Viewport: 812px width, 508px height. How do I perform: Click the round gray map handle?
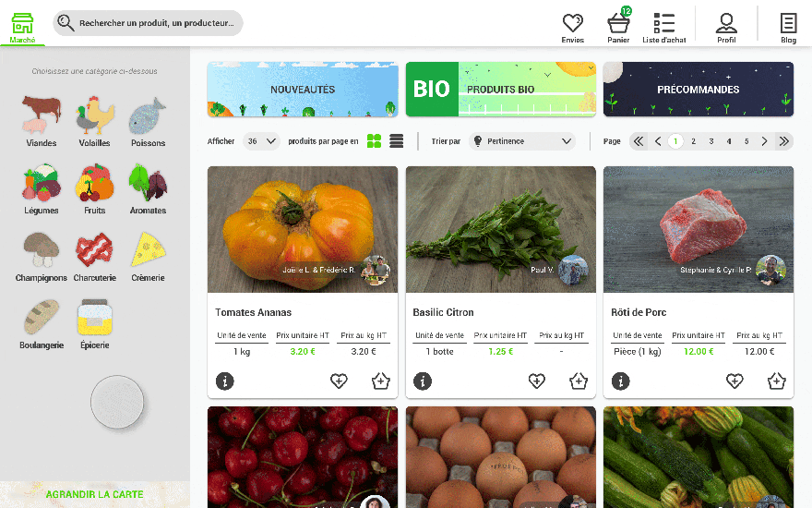[117, 402]
